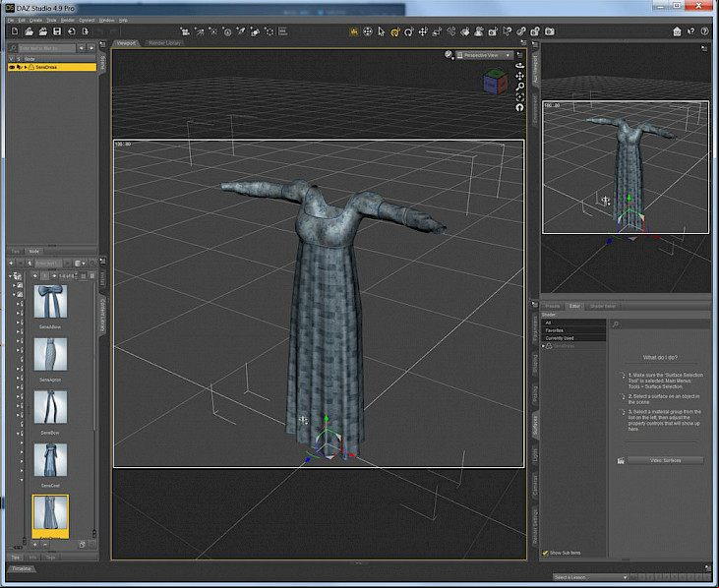
Task: Open the Surfaces vertical side tab
Action: (x=535, y=426)
